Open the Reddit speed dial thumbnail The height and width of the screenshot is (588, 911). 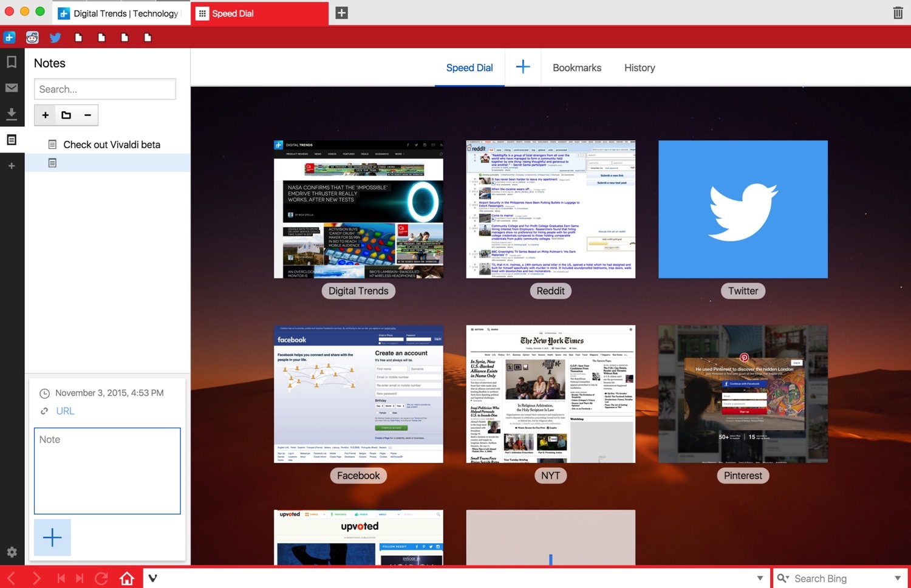point(551,210)
